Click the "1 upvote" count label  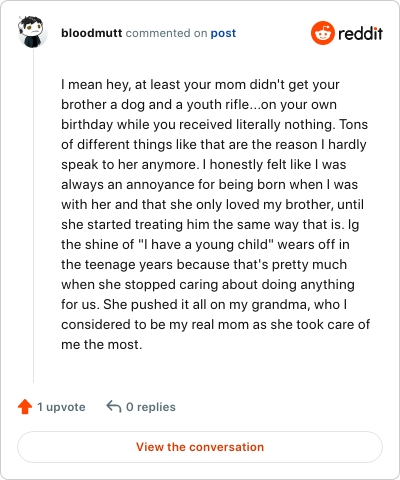pos(61,407)
